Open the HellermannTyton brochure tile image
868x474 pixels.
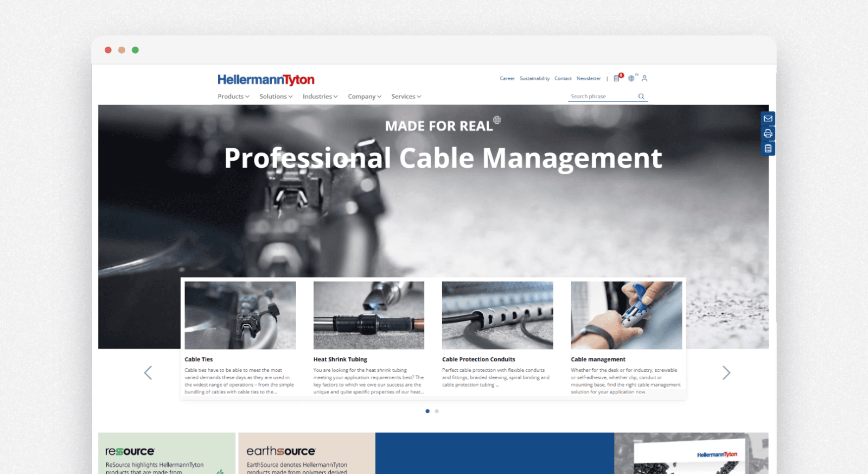(x=691, y=453)
